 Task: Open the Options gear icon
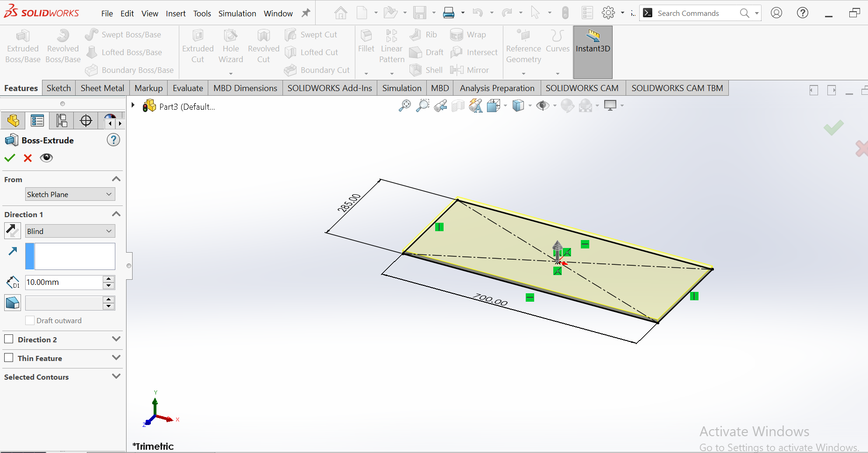tap(608, 13)
